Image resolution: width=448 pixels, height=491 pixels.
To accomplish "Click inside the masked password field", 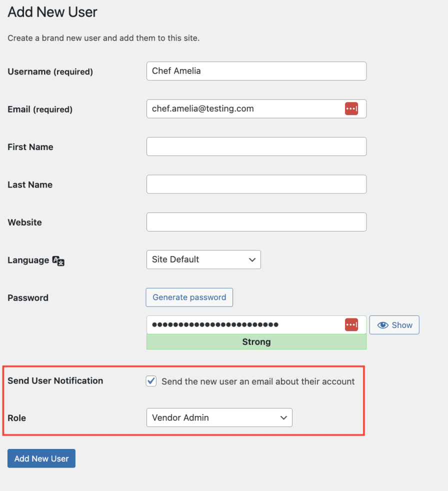I will [x=245, y=325].
